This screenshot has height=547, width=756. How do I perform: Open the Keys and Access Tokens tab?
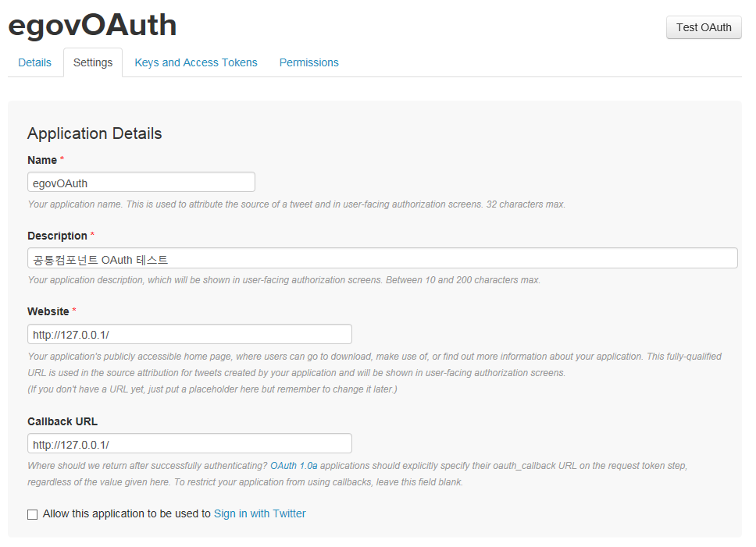click(x=195, y=62)
